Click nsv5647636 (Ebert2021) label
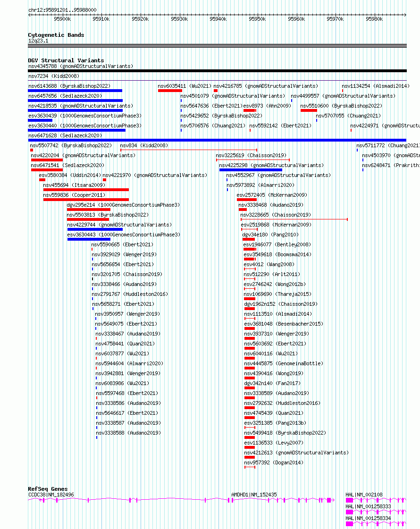The width and height of the screenshot is (420, 529). coord(211,106)
